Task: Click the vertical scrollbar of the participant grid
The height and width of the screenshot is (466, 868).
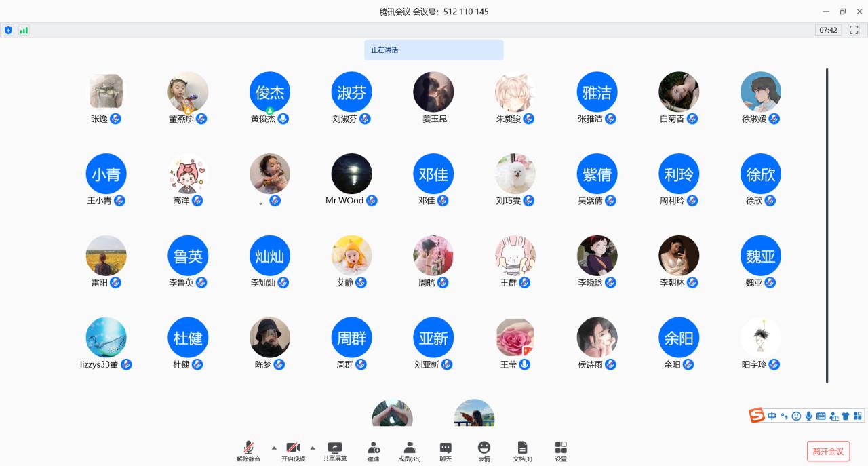Action: click(x=827, y=224)
